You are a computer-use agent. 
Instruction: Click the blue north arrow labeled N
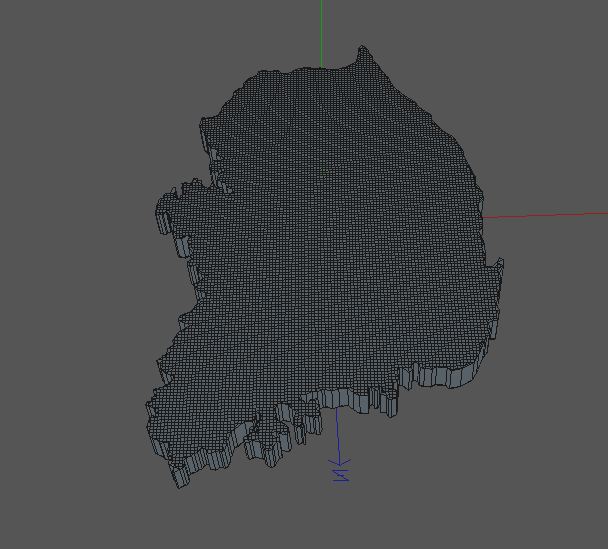coord(339,444)
